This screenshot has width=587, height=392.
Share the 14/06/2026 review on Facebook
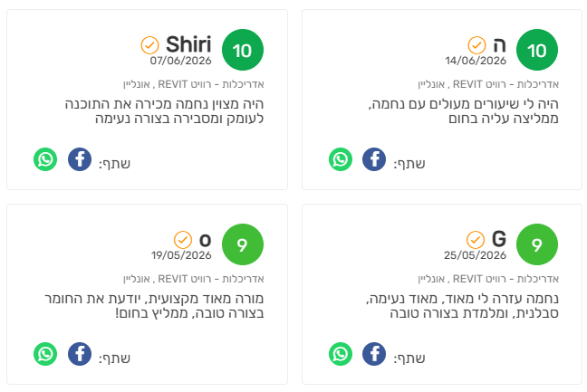(x=374, y=159)
